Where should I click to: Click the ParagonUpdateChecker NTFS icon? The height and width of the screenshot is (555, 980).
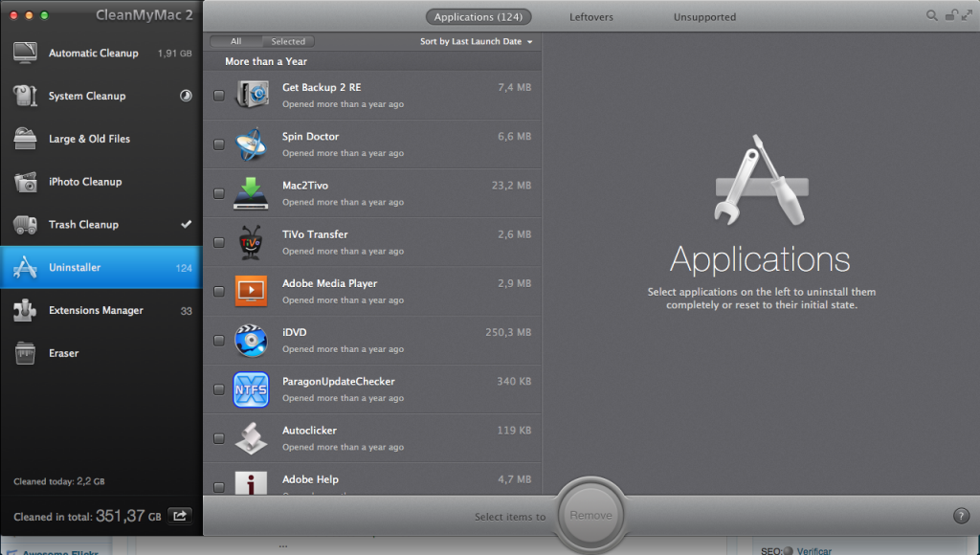pyautogui.click(x=252, y=389)
